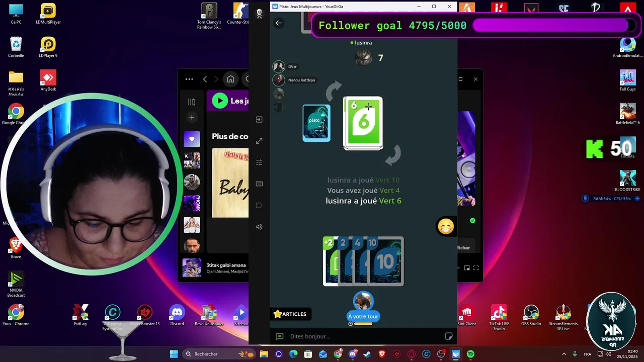
Task: Open Spotify library icon
Action: pyautogui.click(x=192, y=102)
